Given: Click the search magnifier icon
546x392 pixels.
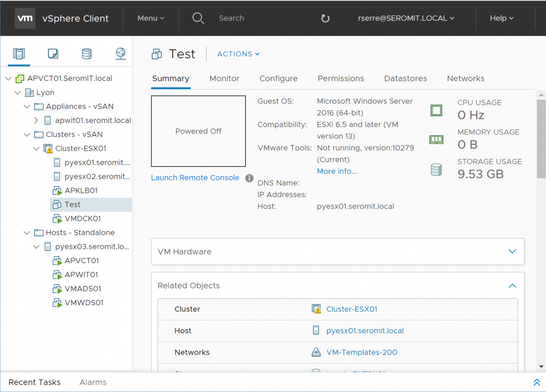Looking at the screenshot, I should click(198, 19).
